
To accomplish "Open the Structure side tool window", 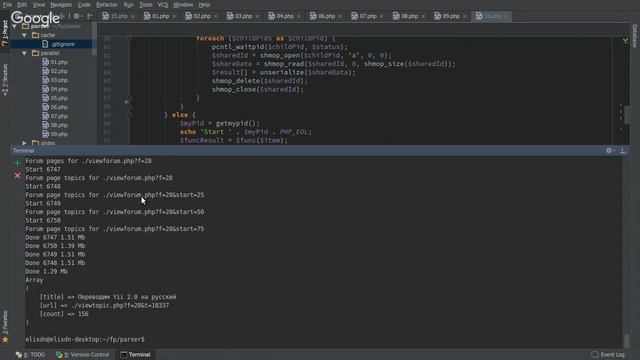I will [5, 80].
